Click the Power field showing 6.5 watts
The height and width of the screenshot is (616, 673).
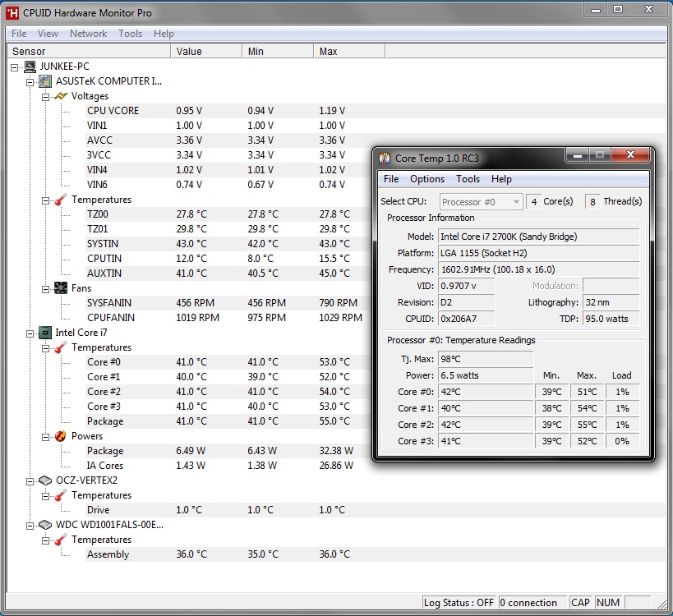click(x=486, y=375)
